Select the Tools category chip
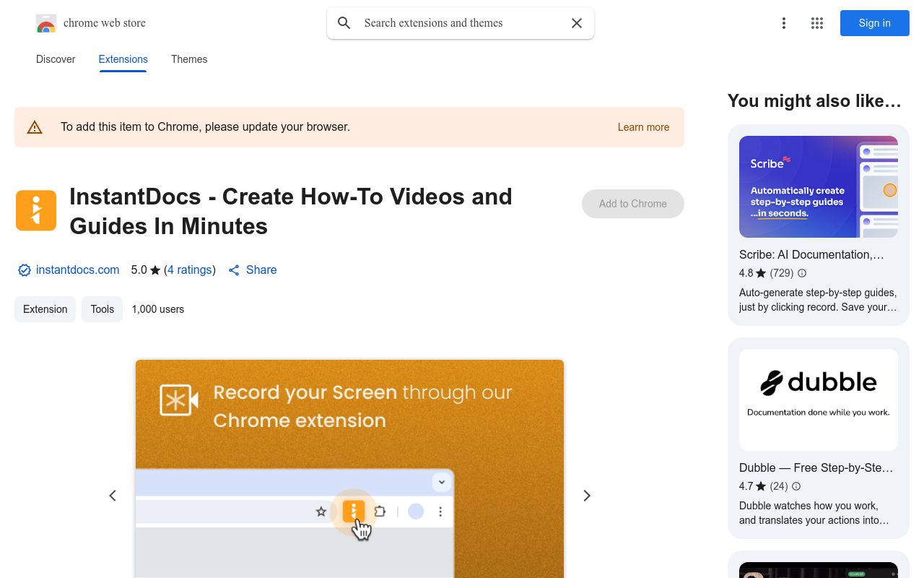 point(102,309)
